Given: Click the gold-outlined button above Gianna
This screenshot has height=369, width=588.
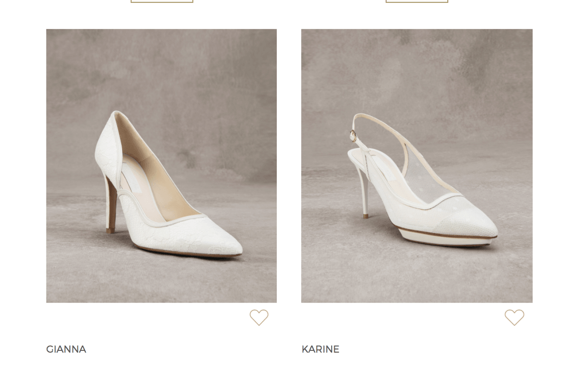Looking at the screenshot, I should 162,1.
